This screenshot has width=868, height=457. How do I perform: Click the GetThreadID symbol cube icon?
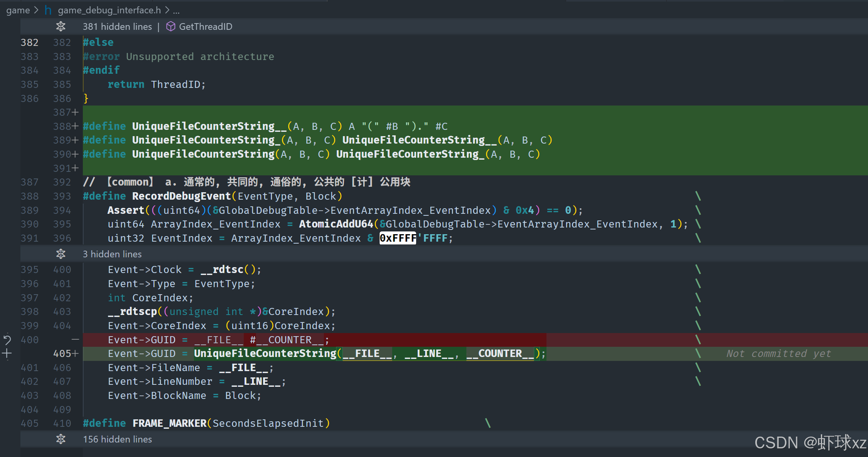pyautogui.click(x=170, y=26)
